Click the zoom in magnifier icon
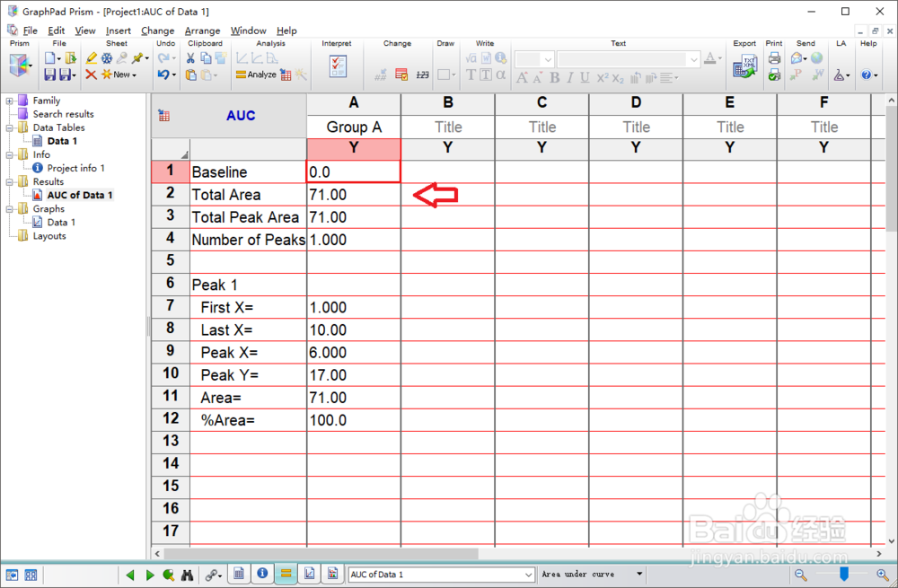Image resolution: width=898 pixels, height=588 pixels. click(883, 575)
